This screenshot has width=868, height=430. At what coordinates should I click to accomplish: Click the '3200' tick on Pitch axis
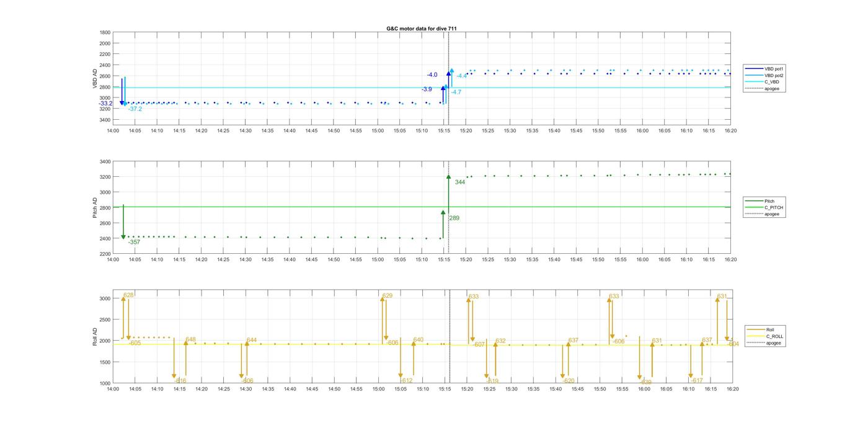tap(105, 177)
